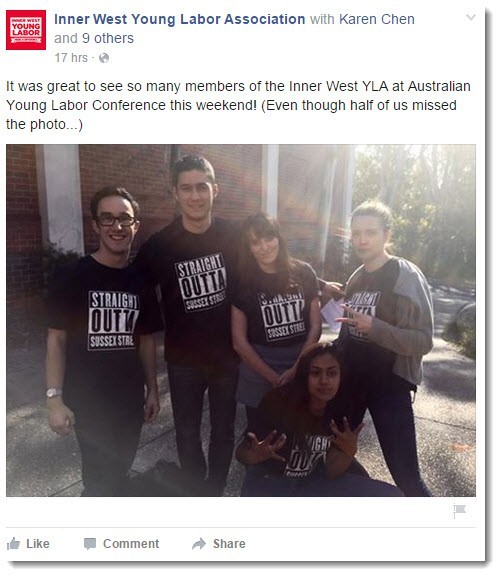Expand the post options chevron
The image size is (500, 576).
[471, 17]
